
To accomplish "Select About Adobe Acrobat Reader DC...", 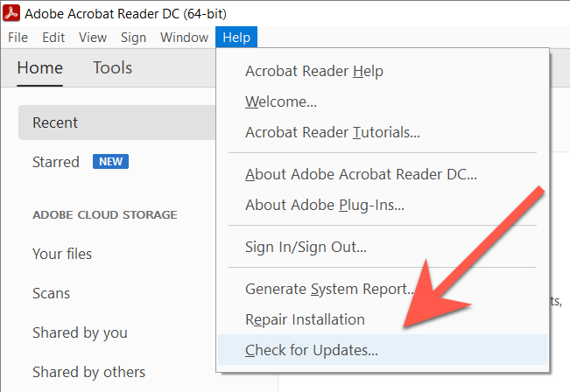I will (x=383, y=174).
